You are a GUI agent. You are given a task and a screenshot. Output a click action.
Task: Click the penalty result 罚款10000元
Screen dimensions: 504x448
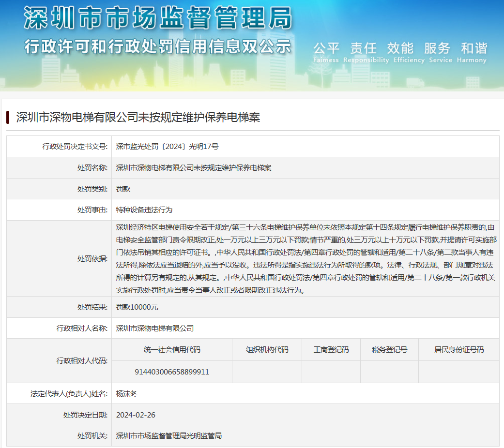[x=137, y=307]
